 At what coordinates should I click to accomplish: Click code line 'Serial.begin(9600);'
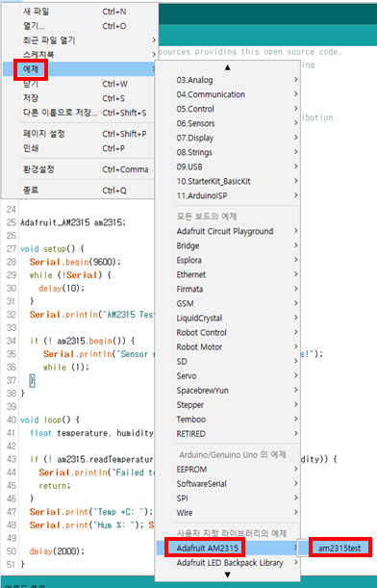pos(75,262)
